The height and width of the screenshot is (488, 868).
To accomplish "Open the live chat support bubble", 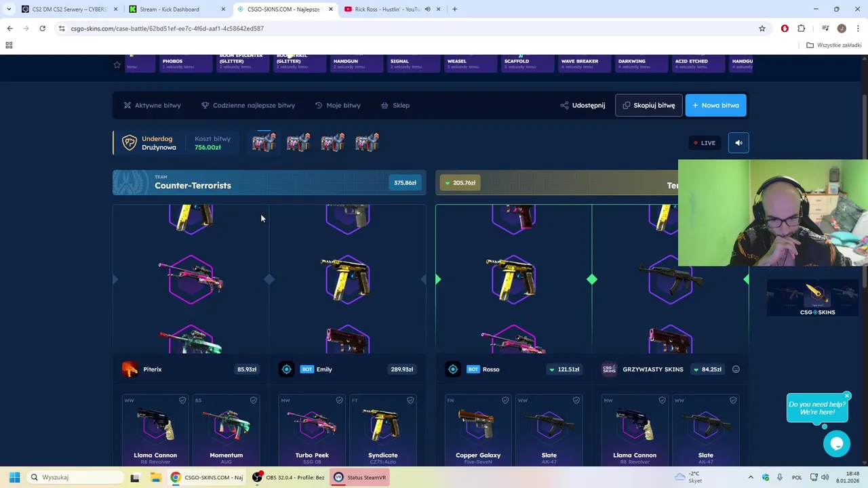I will (837, 443).
